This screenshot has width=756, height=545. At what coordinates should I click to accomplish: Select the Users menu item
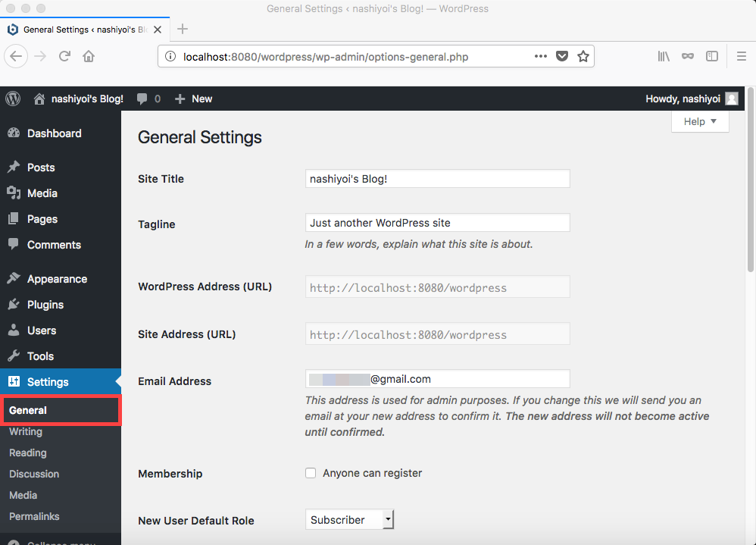(42, 330)
